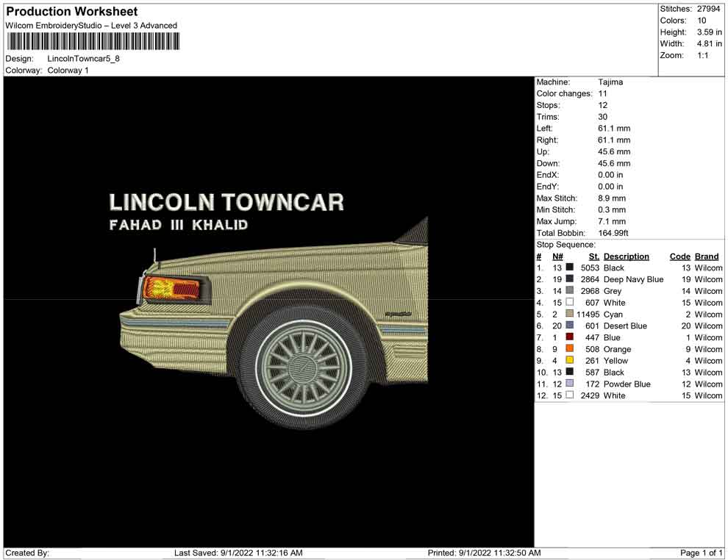Viewport: 728px width, 560px height.
Task: Click the Deep Navy Blue color swatch
Action: (x=570, y=279)
